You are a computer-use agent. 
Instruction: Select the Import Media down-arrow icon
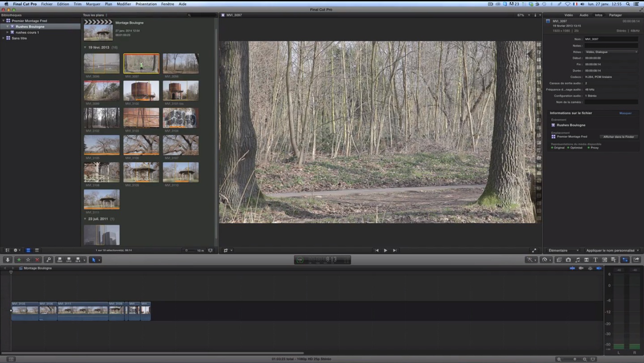pyautogui.click(x=8, y=260)
